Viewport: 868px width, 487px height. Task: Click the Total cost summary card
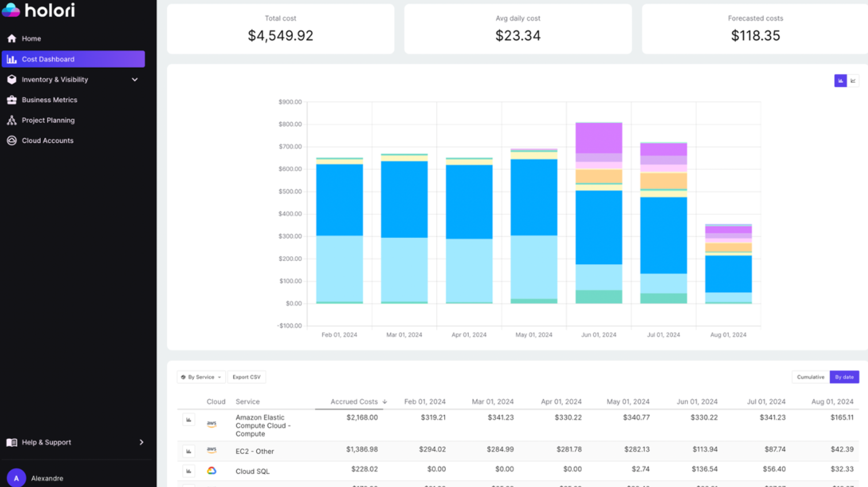tap(280, 28)
